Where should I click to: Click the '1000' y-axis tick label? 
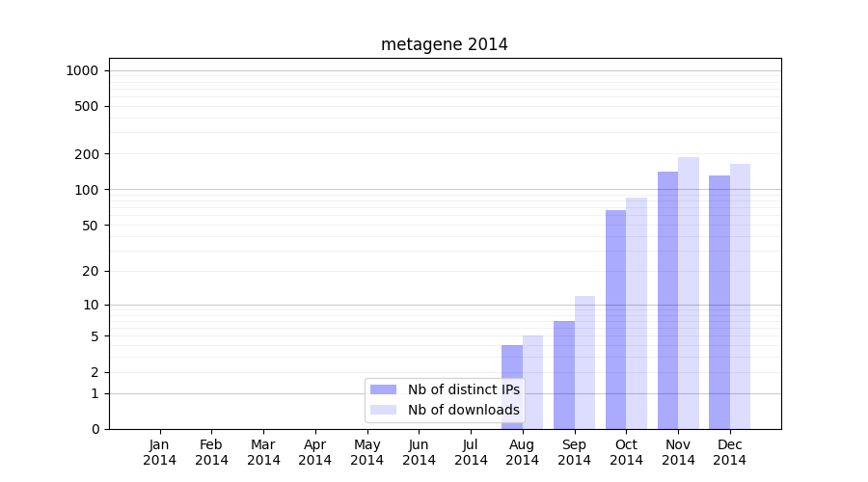[82, 70]
